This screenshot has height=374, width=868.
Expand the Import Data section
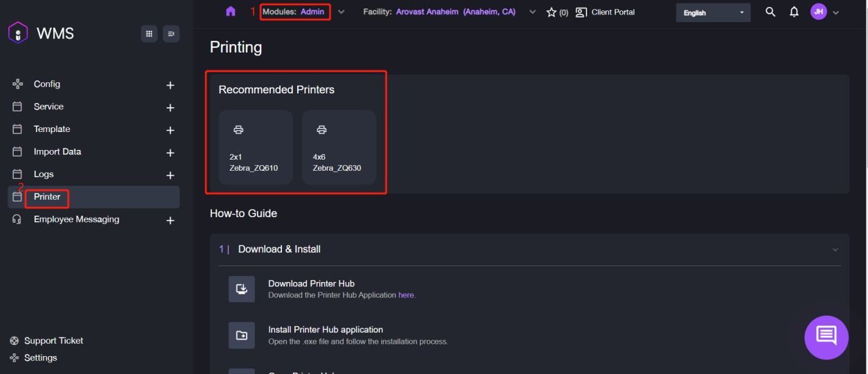pos(170,153)
